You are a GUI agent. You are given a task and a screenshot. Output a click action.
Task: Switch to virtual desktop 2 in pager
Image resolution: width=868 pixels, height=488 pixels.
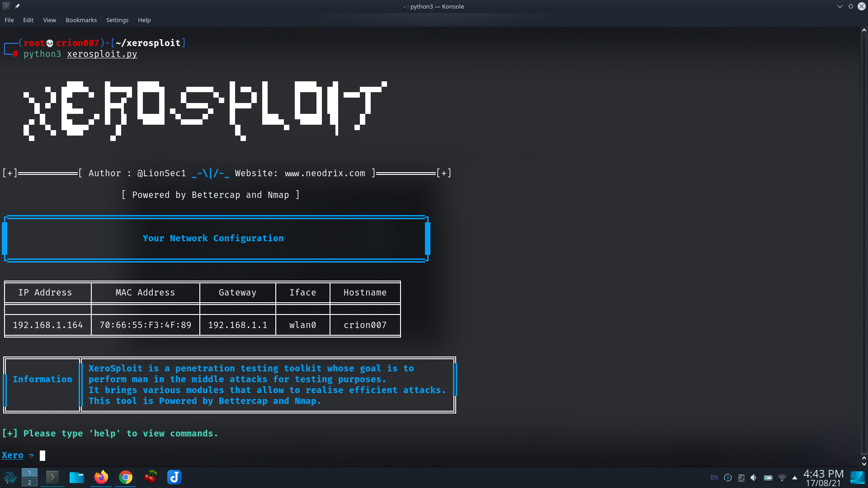pyautogui.click(x=29, y=482)
